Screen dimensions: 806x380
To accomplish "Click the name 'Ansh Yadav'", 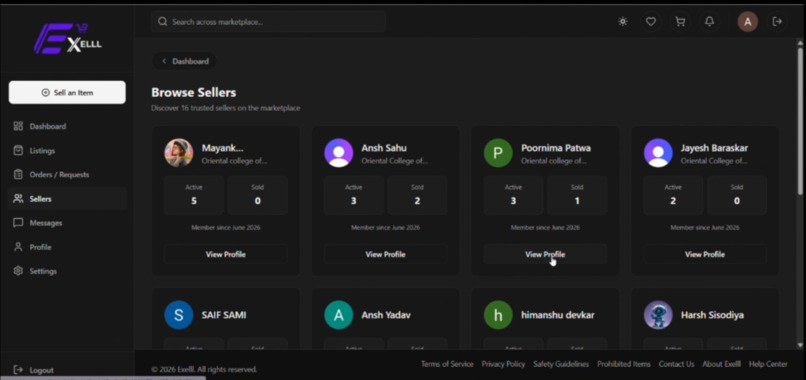I will tap(386, 315).
